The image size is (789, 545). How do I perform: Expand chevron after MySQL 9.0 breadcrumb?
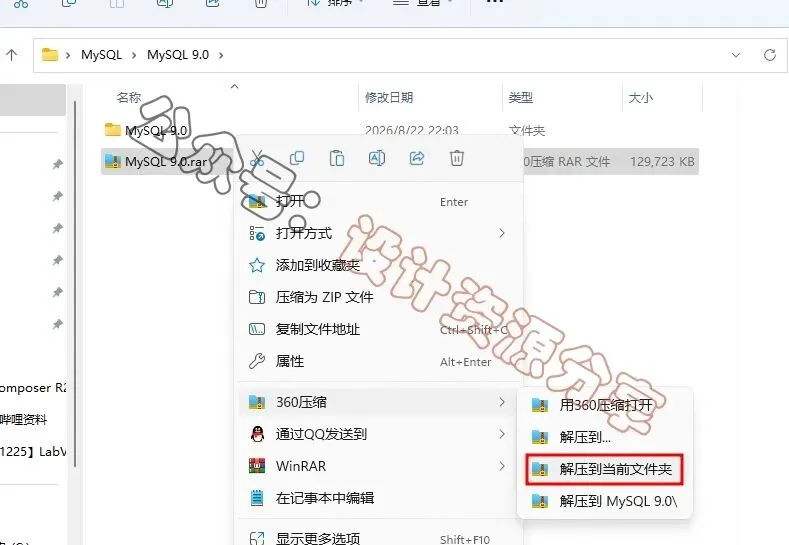tap(221, 55)
